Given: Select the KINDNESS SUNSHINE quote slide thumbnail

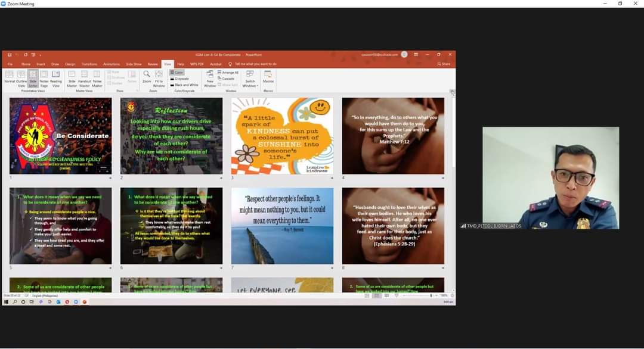Looking at the screenshot, I should click(x=282, y=136).
